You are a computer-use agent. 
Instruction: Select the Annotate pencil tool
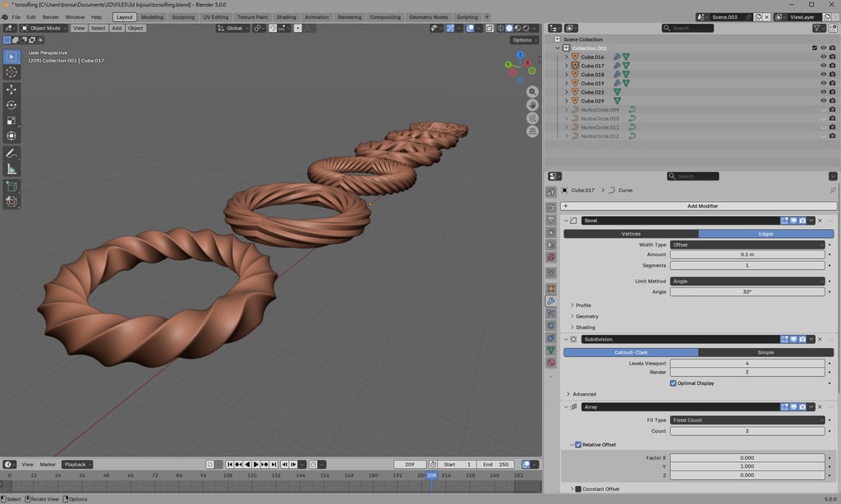coord(11,153)
